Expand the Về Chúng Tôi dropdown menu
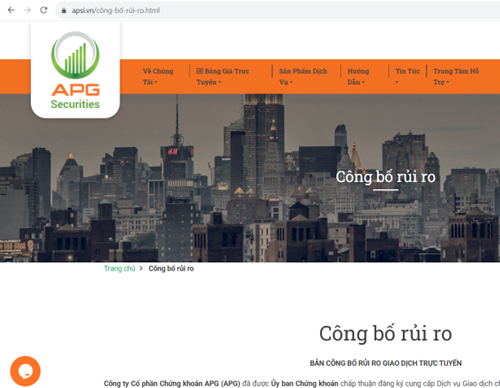 (x=158, y=76)
